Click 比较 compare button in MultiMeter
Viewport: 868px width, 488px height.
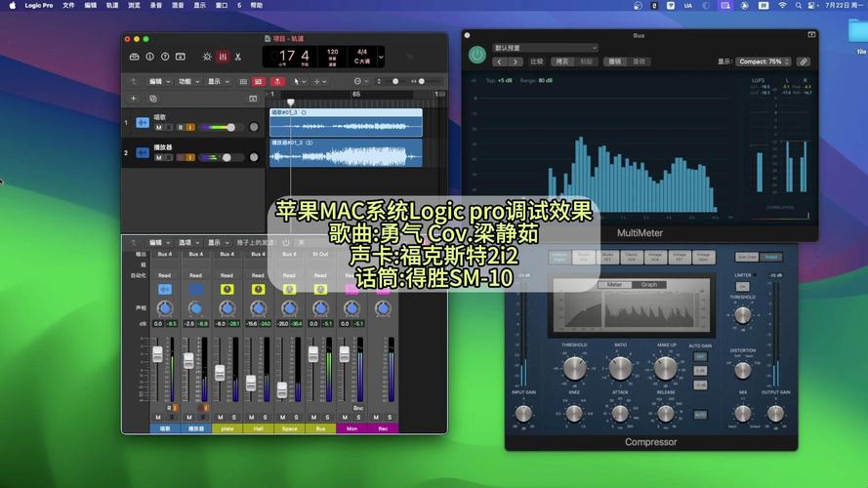click(x=536, y=61)
